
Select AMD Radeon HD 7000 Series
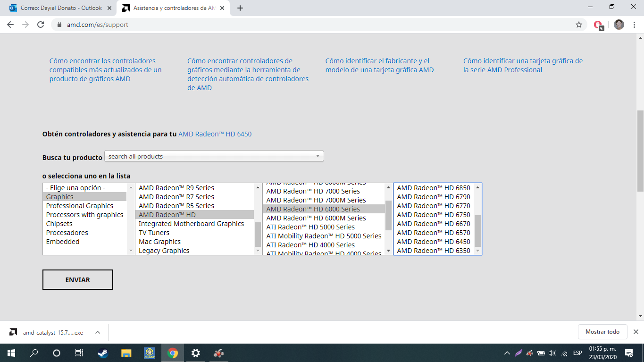(x=324, y=191)
